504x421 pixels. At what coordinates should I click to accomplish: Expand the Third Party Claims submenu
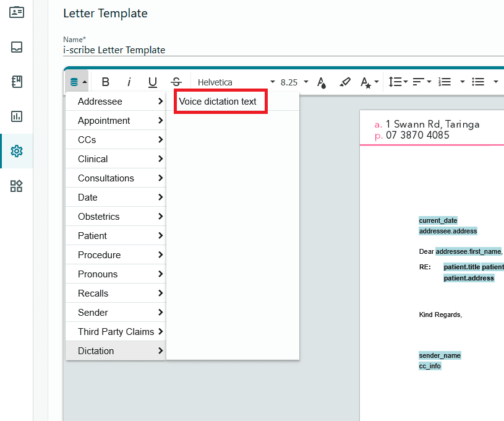click(116, 331)
